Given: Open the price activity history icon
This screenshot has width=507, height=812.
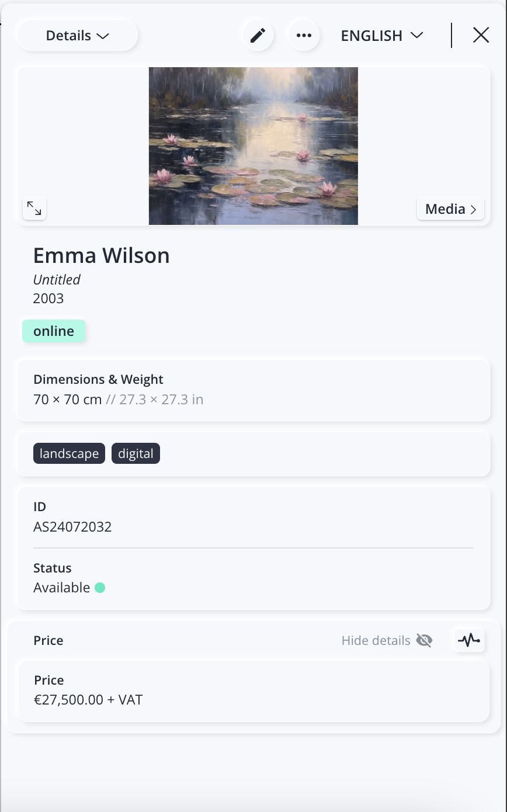Looking at the screenshot, I should tap(469, 640).
